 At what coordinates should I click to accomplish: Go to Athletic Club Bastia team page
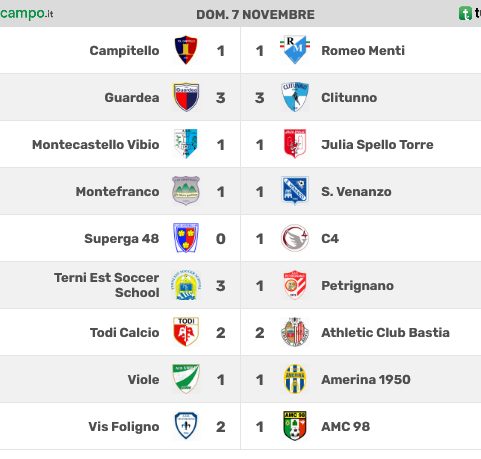(385, 332)
